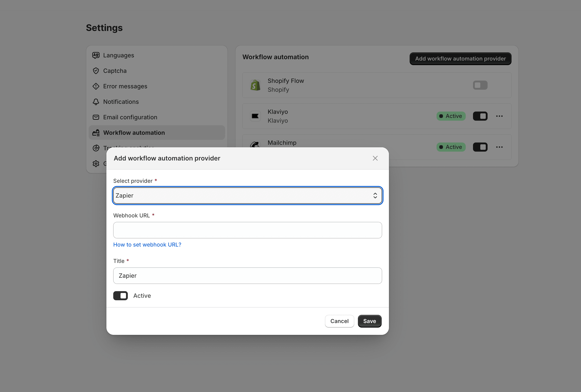Disable the Klaviyo toggle
The image size is (581, 392).
click(480, 116)
